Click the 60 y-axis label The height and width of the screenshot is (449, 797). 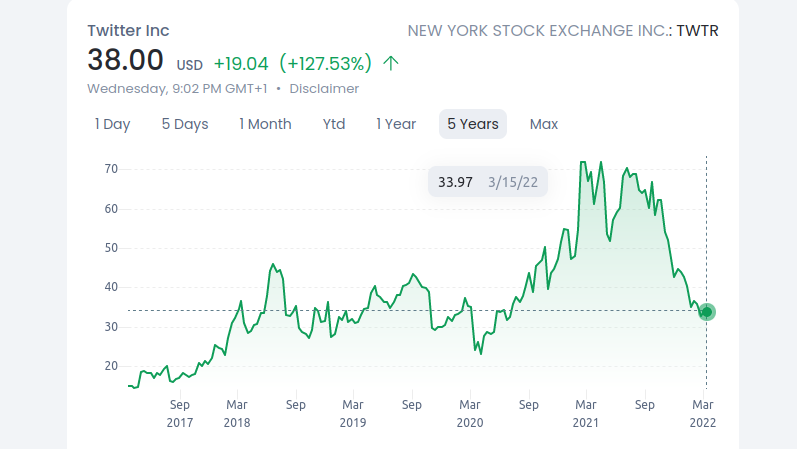[x=111, y=208]
